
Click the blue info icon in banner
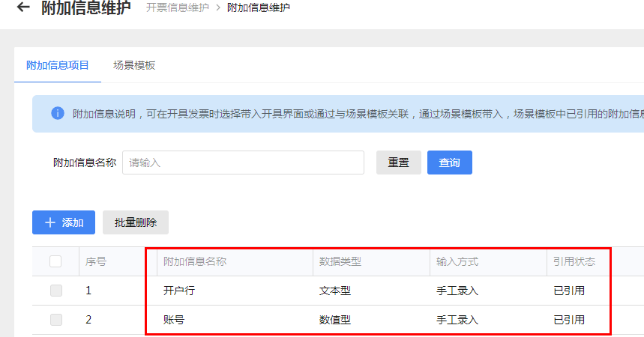tap(58, 113)
